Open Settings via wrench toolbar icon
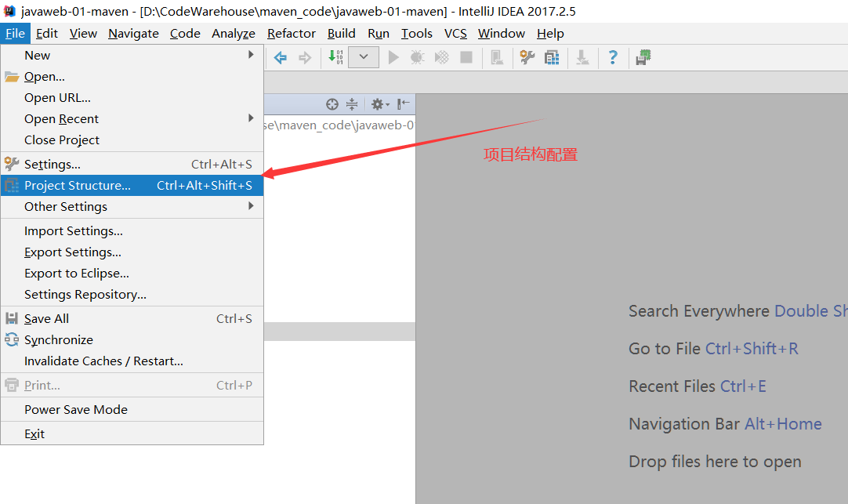This screenshot has height=504, width=848. point(527,57)
